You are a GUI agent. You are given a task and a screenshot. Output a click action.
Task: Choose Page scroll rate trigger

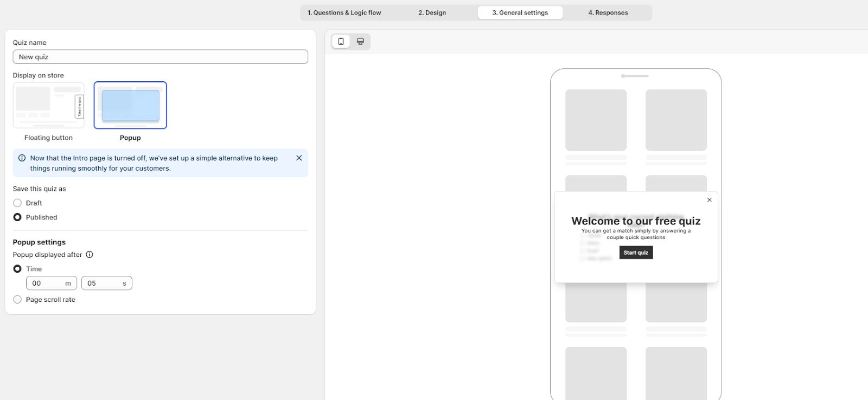point(17,300)
